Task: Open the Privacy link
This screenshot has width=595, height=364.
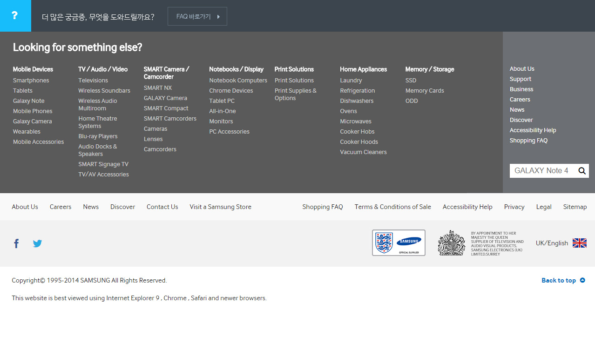Action: point(514,207)
